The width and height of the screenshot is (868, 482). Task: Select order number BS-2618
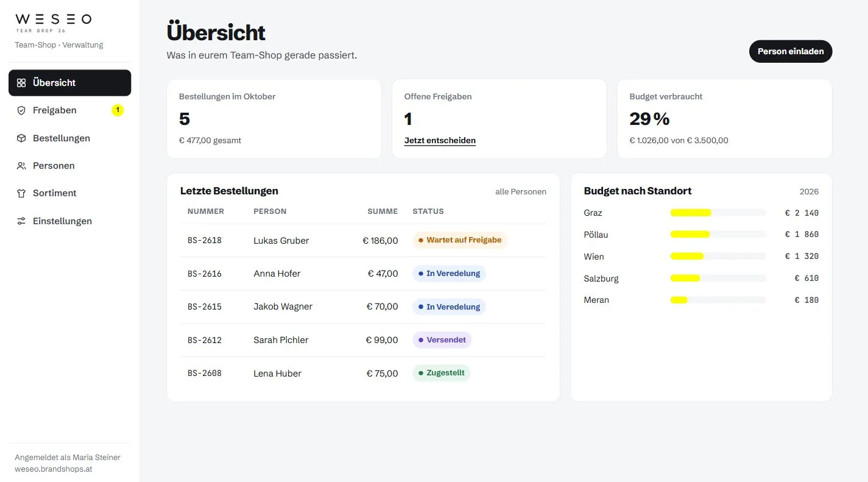[x=205, y=240]
